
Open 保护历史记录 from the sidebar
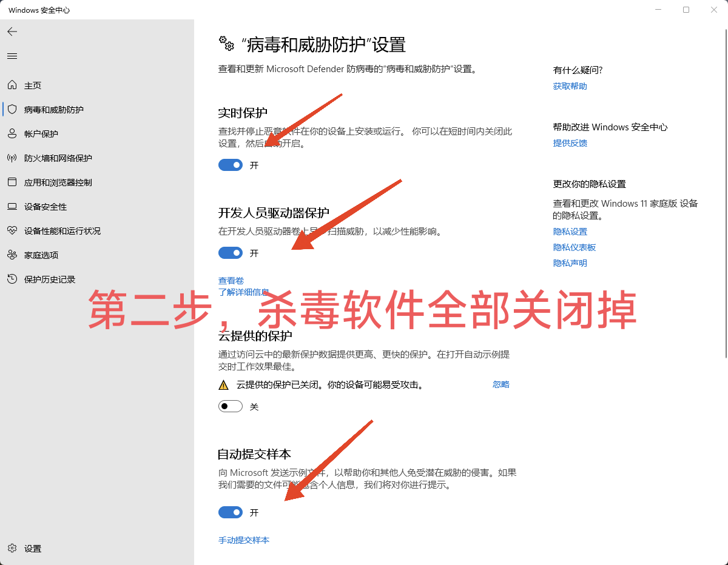(x=50, y=279)
